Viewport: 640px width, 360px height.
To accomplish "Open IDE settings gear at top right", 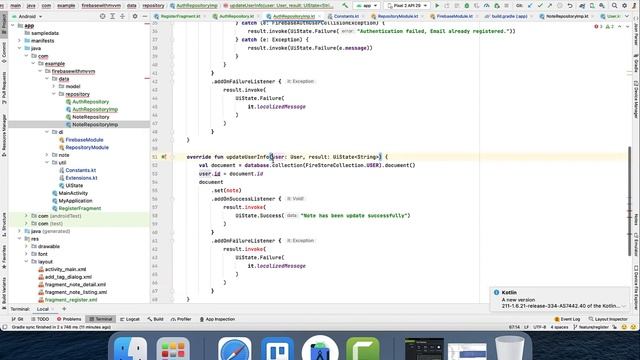I will [624, 6].
